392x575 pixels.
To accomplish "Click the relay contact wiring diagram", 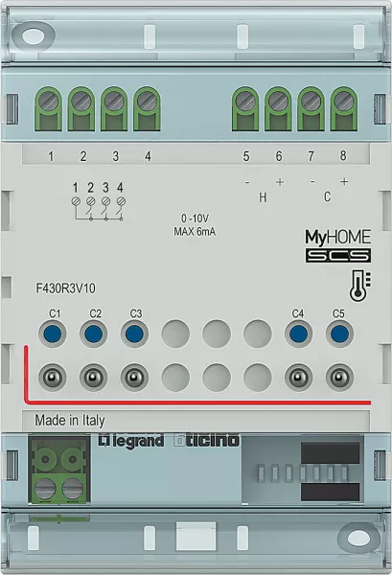I will (x=98, y=201).
